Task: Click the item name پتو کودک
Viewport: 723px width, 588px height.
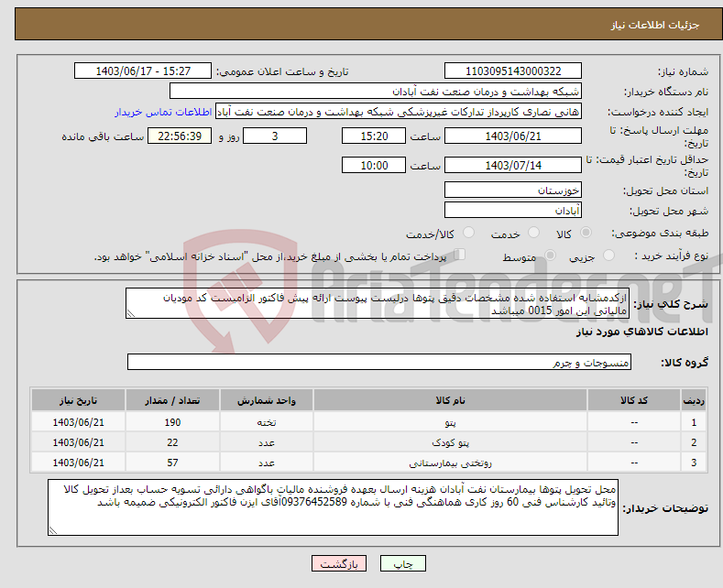Action: (x=451, y=442)
